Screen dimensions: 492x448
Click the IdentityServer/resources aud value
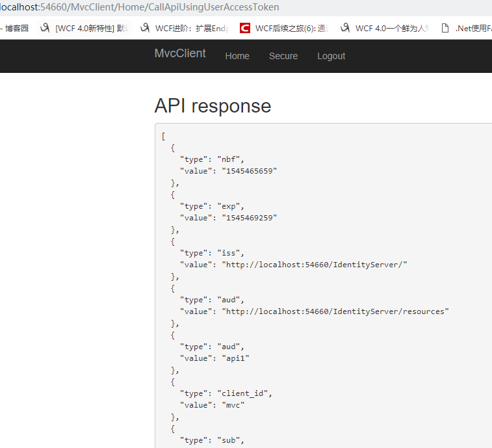point(335,311)
